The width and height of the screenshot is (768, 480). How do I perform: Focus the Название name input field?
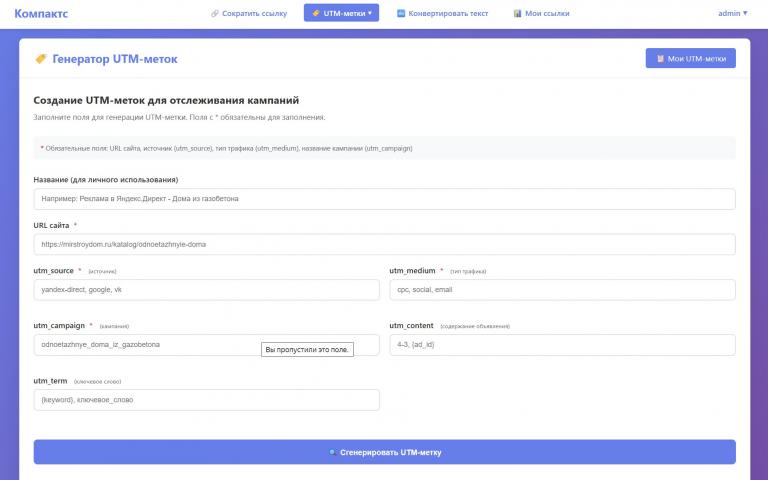click(384, 199)
